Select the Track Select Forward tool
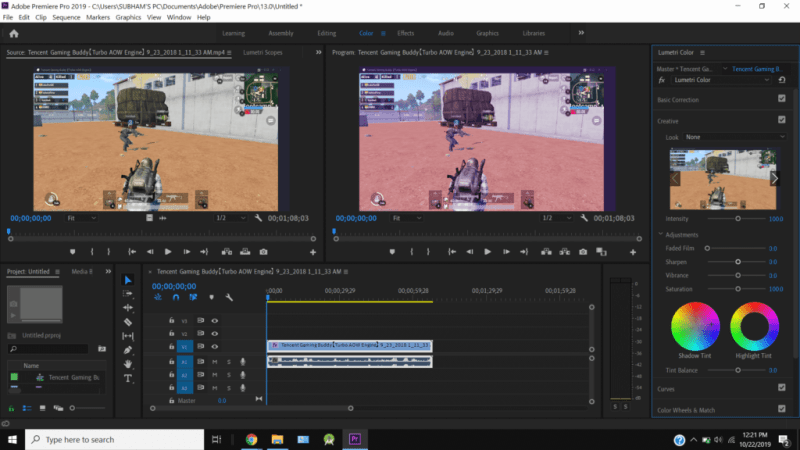This screenshot has height=450, width=800. click(x=128, y=294)
